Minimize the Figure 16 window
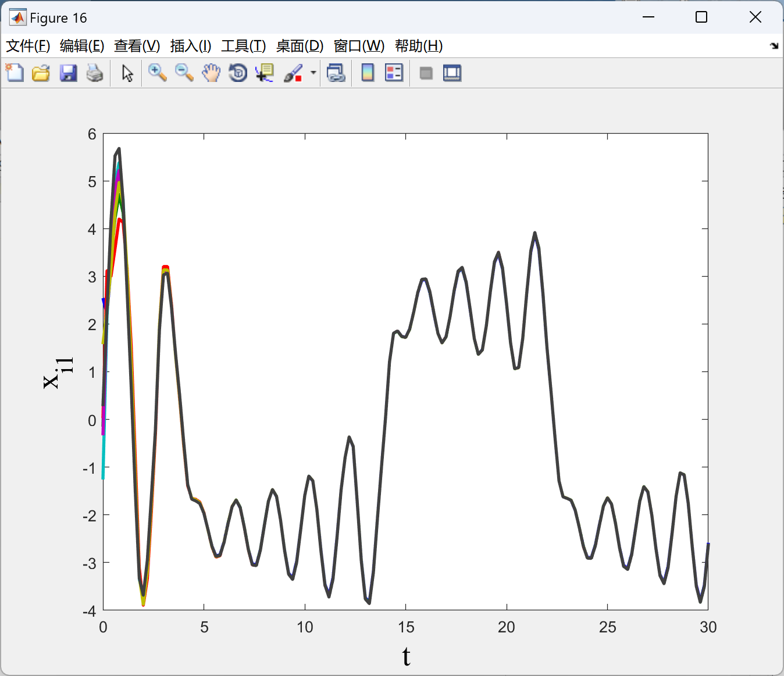This screenshot has height=676, width=784. pyautogui.click(x=649, y=17)
